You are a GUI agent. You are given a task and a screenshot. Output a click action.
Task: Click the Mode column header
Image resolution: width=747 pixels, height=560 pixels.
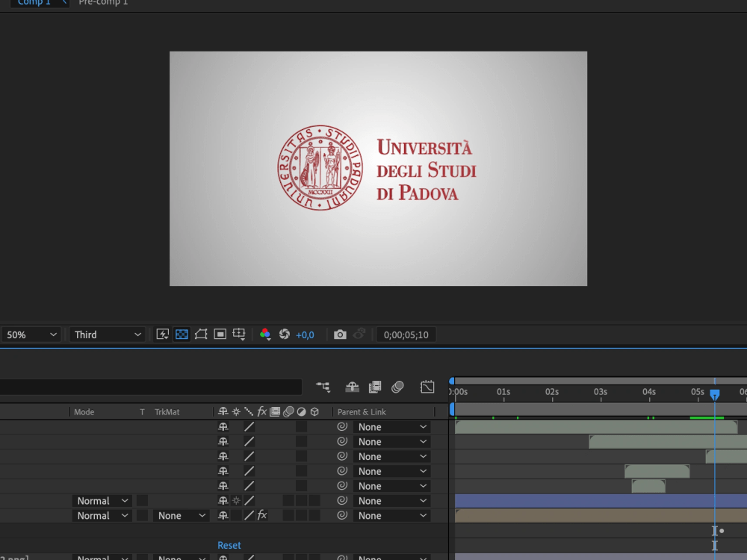click(x=84, y=412)
